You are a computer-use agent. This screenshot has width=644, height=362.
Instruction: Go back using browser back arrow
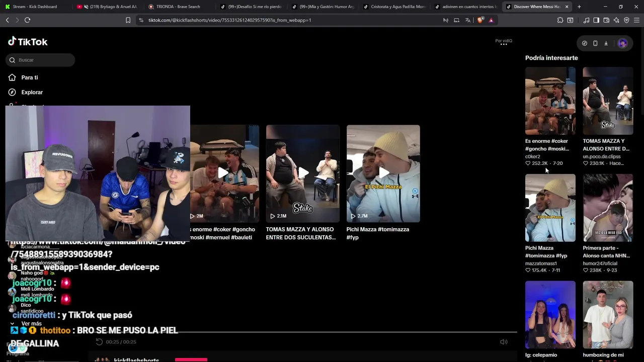[7, 20]
